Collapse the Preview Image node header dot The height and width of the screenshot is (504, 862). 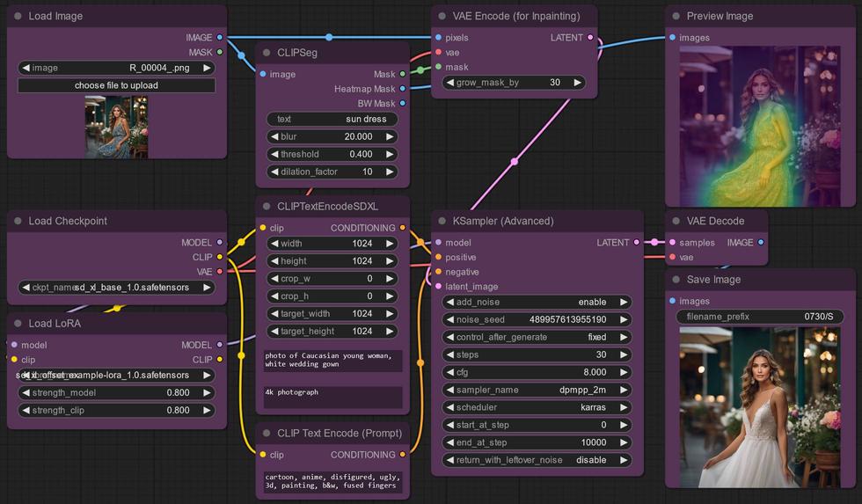point(676,16)
